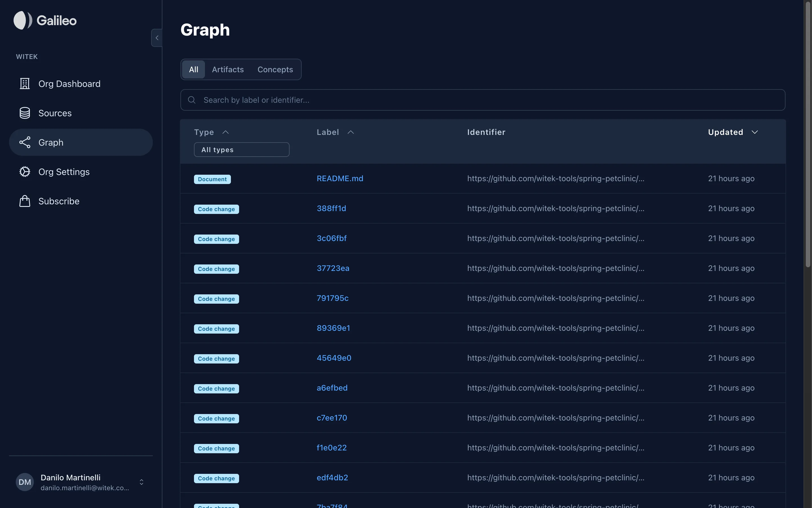Open the account switcher chevrons
The width and height of the screenshot is (812, 508).
click(142, 482)
